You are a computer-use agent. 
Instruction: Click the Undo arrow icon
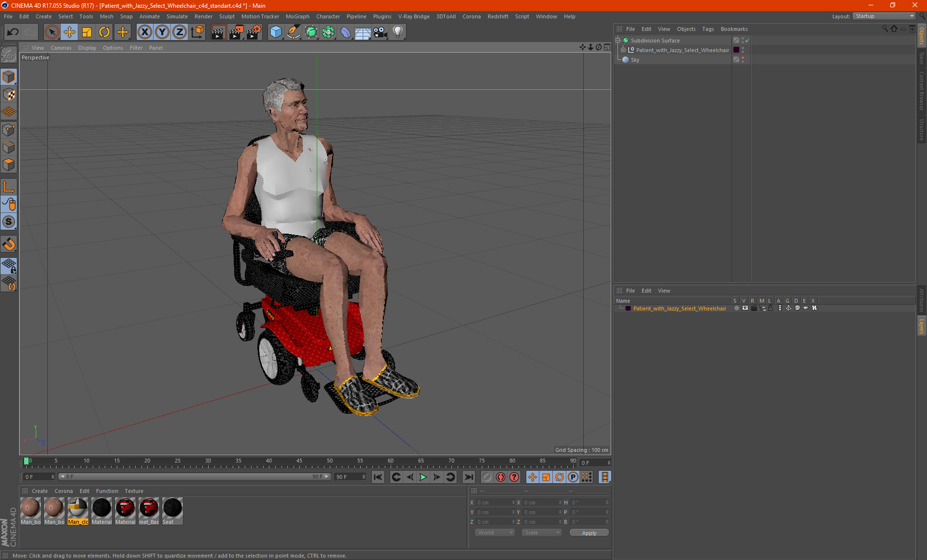click(x=13, y=32)
